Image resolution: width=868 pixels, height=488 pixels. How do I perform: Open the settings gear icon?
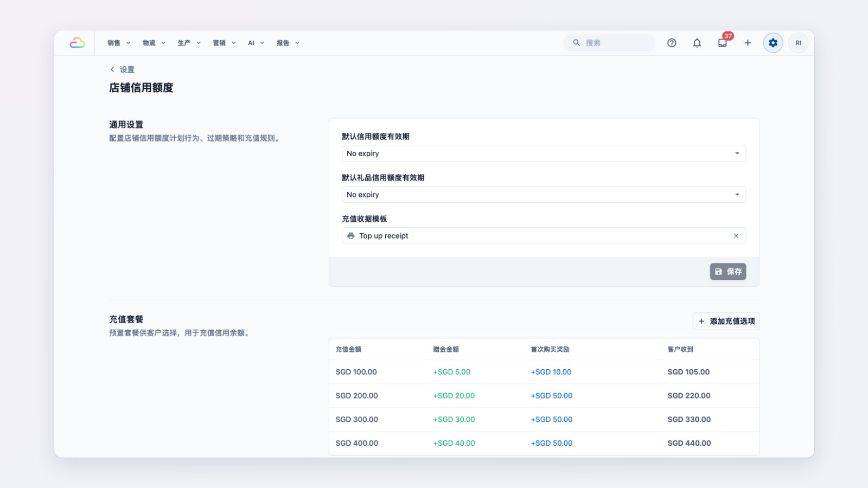(773, 43)
